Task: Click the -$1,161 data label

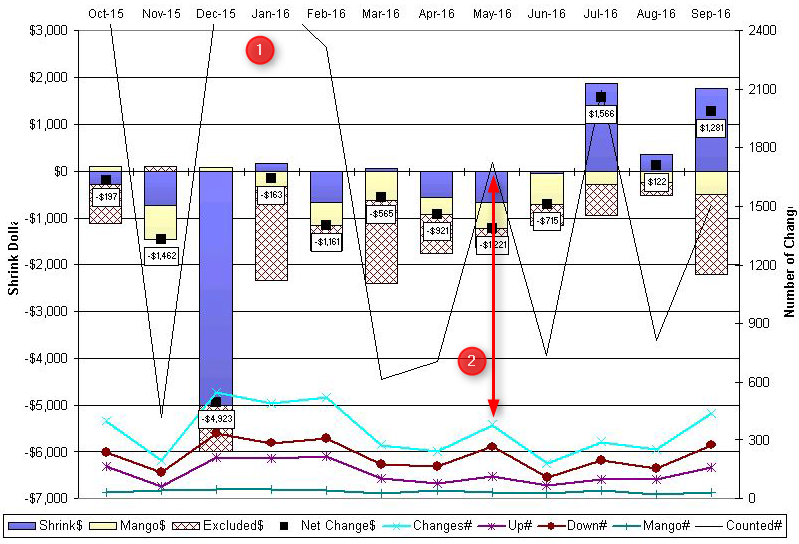Action: (327, 242)
